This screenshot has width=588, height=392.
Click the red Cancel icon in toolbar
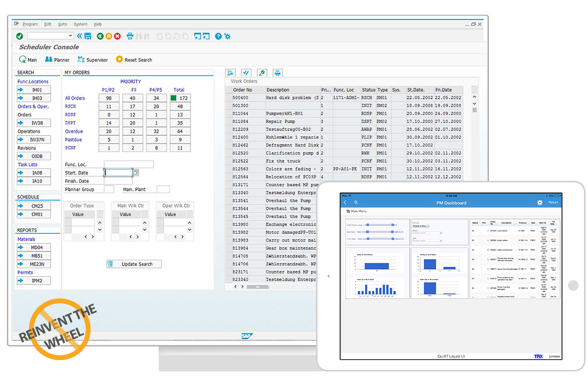click(117, 36)
